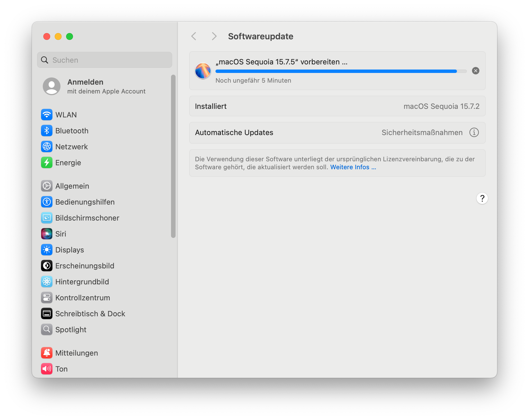Open the help question mark button
The width and height of the screenshot is (529, 420).
pos(482,198)
